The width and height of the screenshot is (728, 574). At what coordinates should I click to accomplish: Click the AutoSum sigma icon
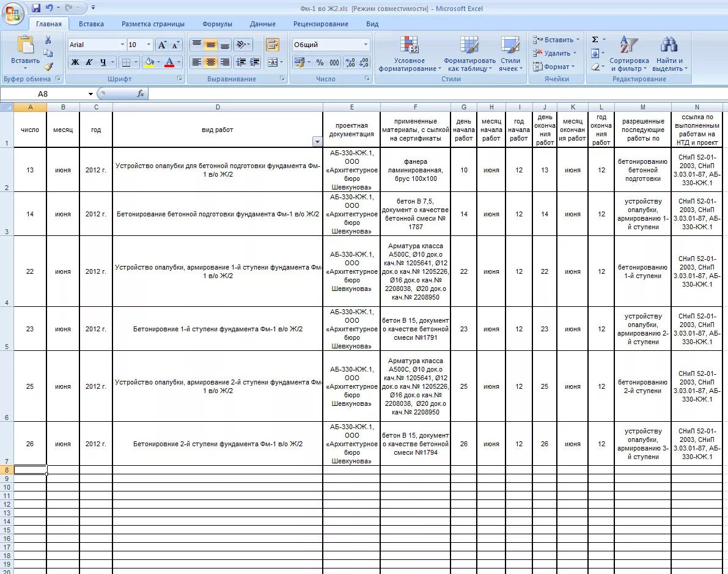click(595, 40)
